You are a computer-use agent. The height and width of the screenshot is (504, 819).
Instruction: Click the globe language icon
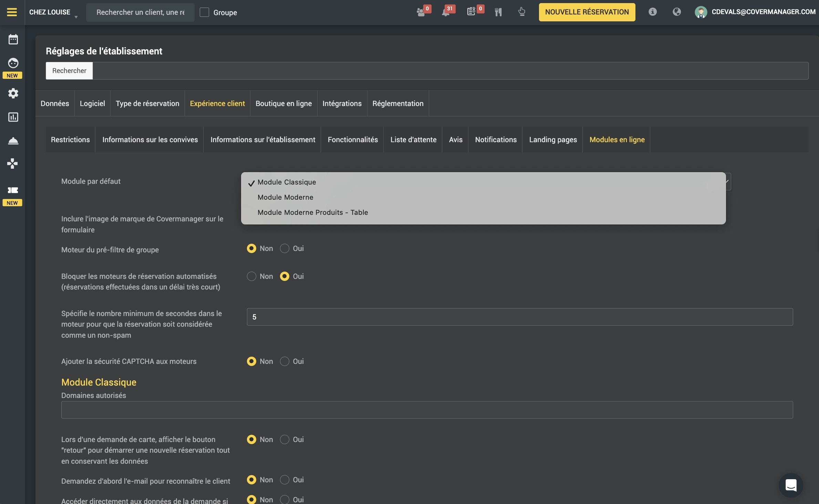(x=676, y=12)
